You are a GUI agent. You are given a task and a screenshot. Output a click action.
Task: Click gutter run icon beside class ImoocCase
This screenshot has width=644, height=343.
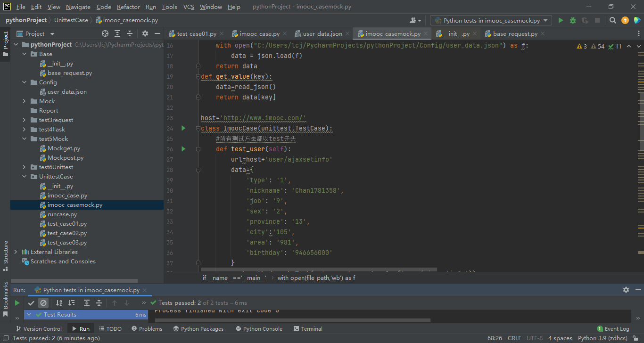[183, 128]
